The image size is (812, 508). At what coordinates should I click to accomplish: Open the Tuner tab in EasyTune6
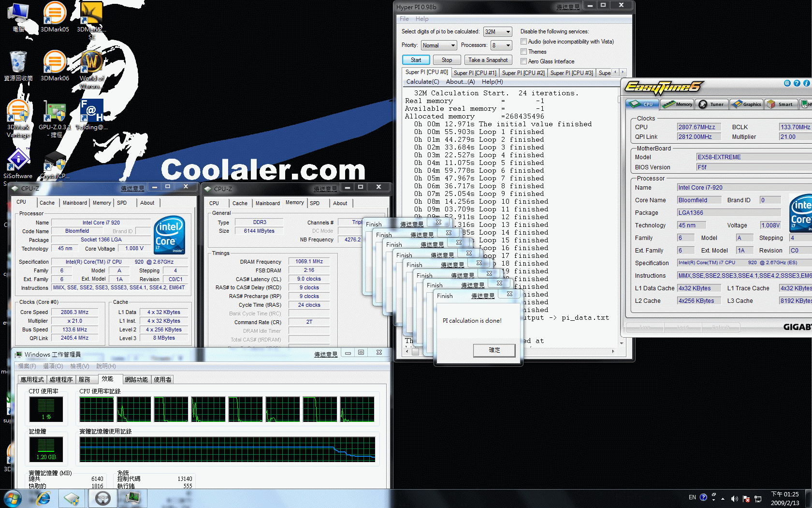pos(712,104)
